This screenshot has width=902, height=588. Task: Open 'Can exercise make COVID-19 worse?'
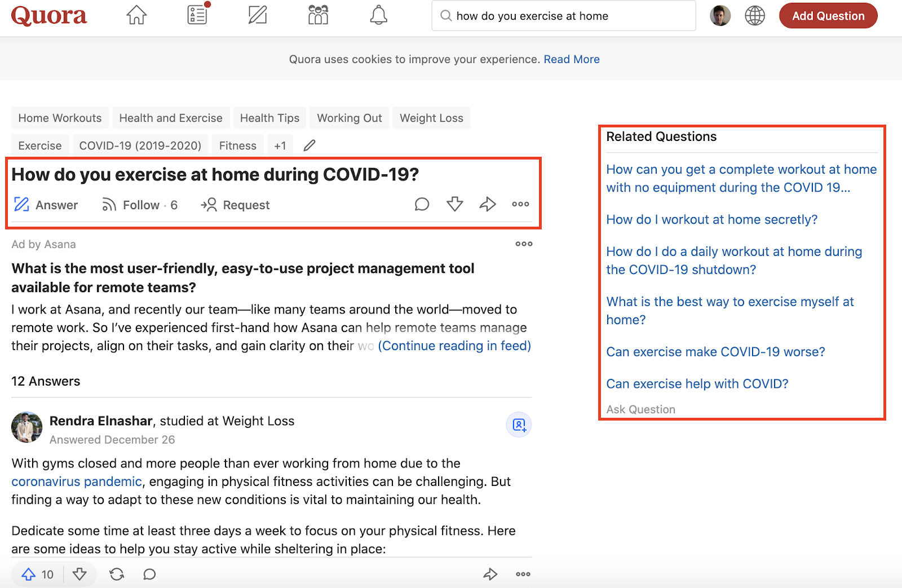[x=715, y=352]
